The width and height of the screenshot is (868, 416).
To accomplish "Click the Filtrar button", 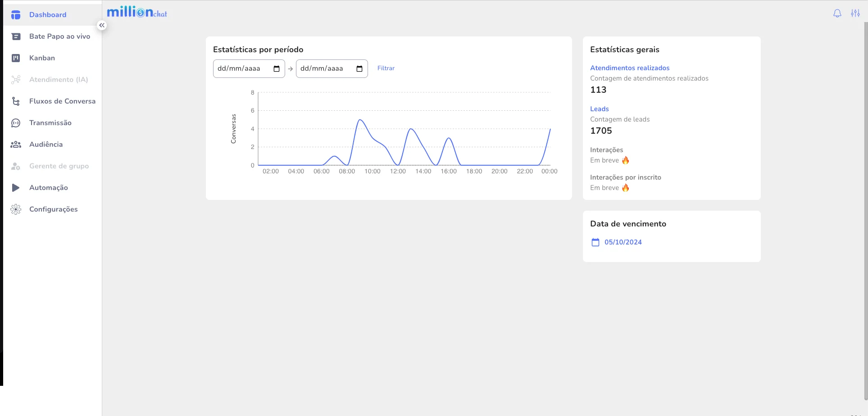I will pyautogui.click(x=386, y=68).
